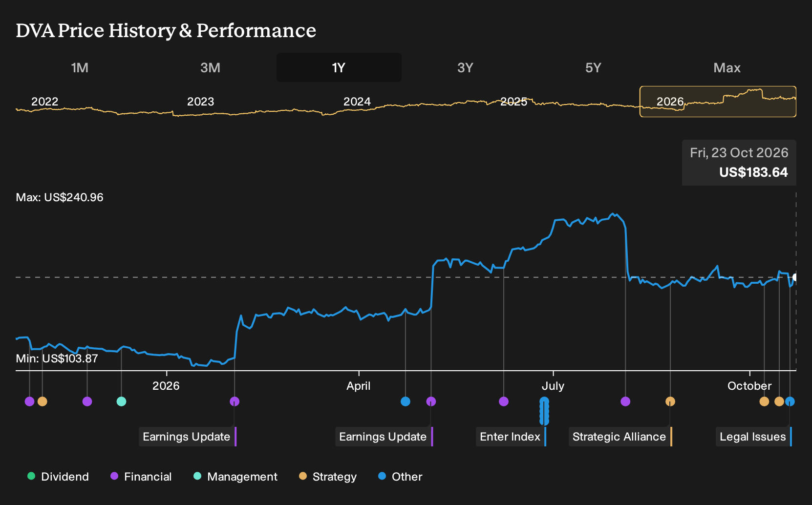Click the US$183.64 price tooltip

tap(739, 163)
